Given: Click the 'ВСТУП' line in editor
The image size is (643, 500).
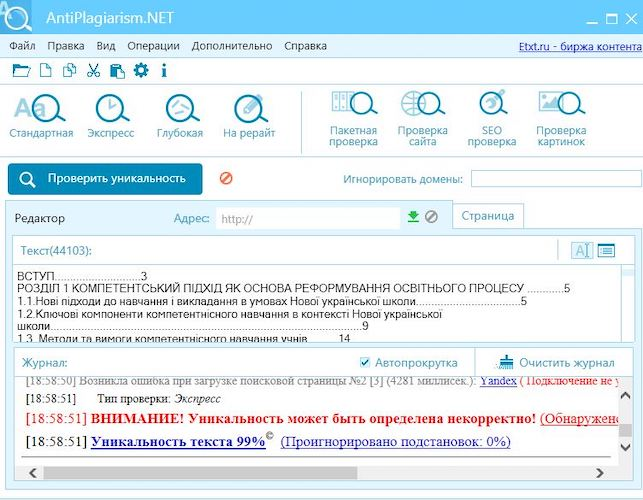Looking at the screenshot, I should point(82,276).
